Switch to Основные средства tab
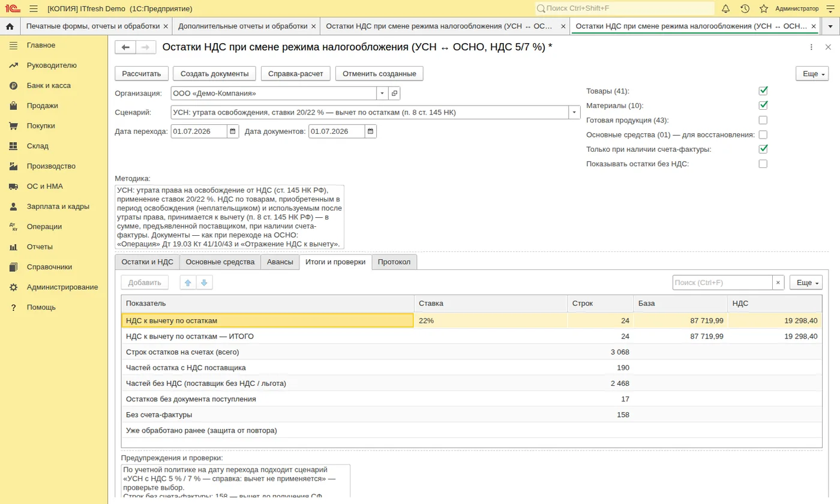 (x=220, y=262)
